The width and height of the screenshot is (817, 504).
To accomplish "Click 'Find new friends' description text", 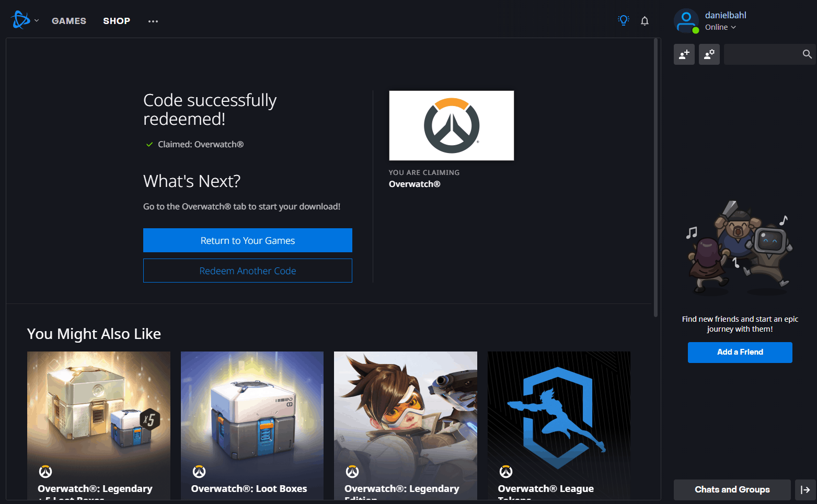I will pos(740,324).
